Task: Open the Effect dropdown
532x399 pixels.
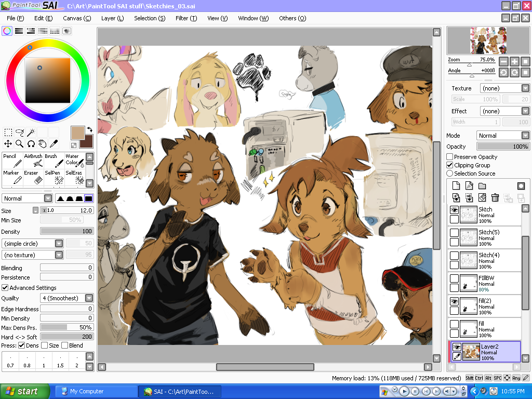Action: coord(505,111)
